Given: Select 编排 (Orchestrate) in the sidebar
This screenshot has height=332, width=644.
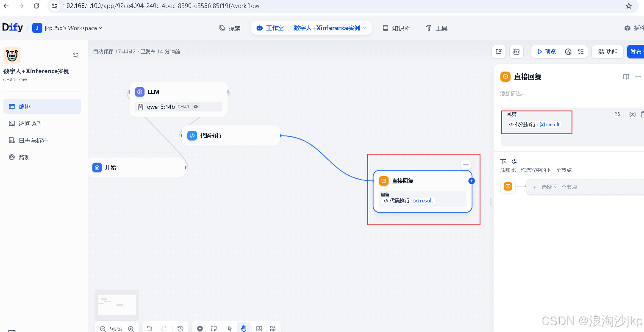Looking at the screenshot, I should click(42, 106).
